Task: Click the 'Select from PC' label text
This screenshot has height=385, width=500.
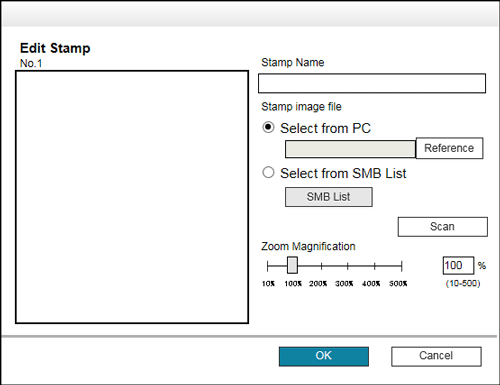Action: (325, 128)
